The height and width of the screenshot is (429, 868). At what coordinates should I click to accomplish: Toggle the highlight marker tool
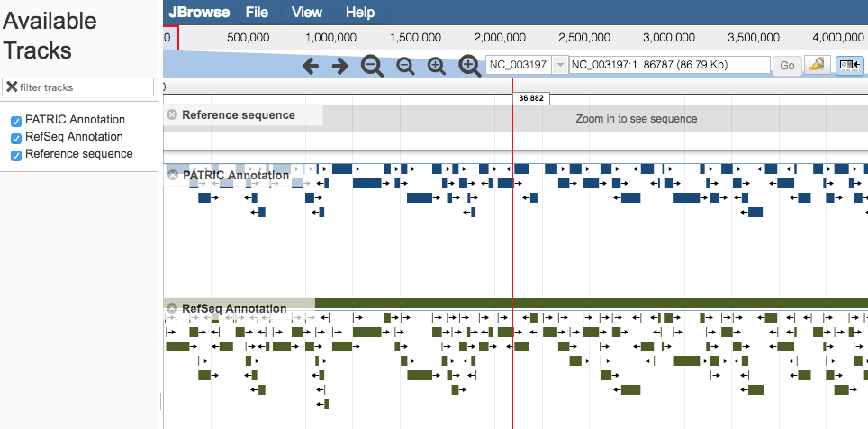coord(817,65)
